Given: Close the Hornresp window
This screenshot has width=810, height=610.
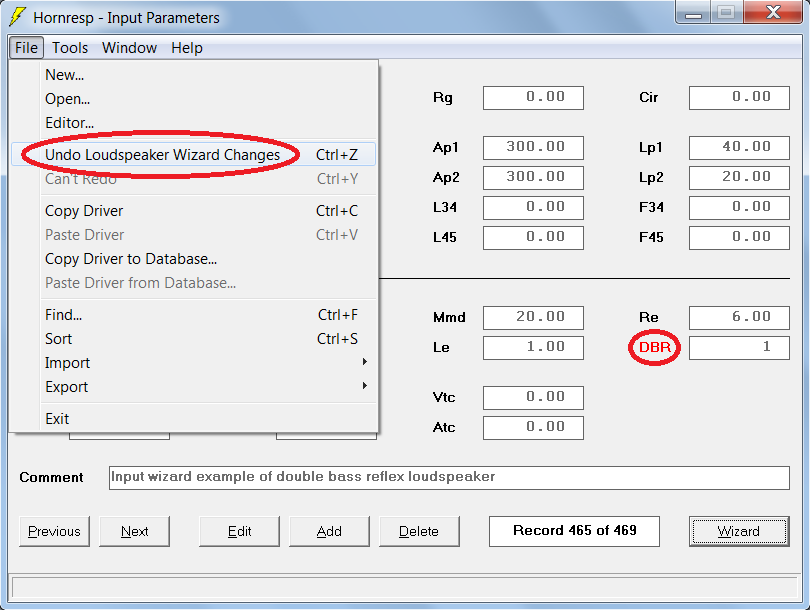Looking at the screenshot, I should coord(773,12).
